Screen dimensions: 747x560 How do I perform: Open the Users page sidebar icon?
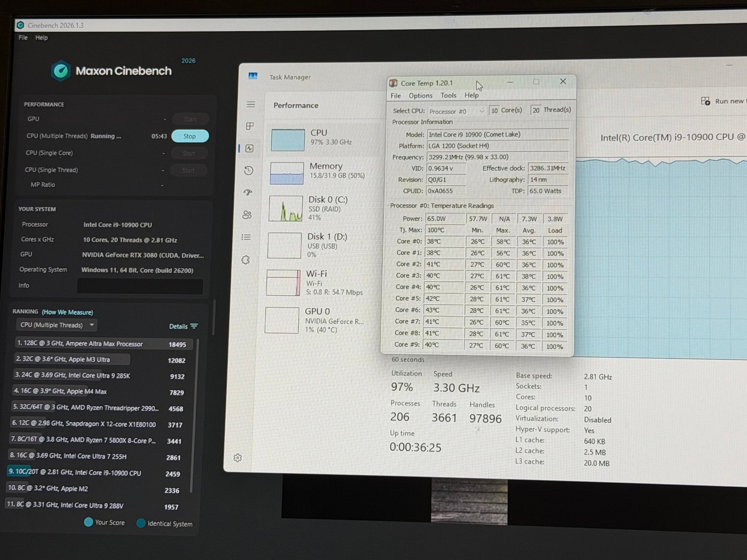247,215
